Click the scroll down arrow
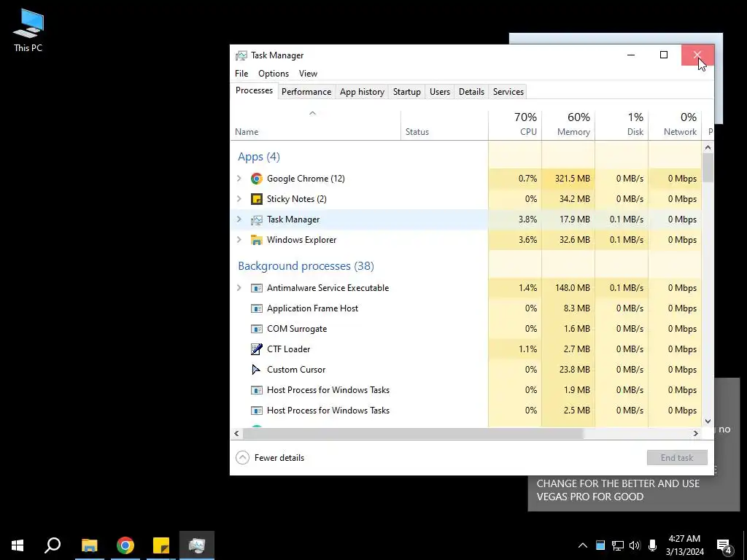This screenshot has height=560, width=747. pos(708,421)
